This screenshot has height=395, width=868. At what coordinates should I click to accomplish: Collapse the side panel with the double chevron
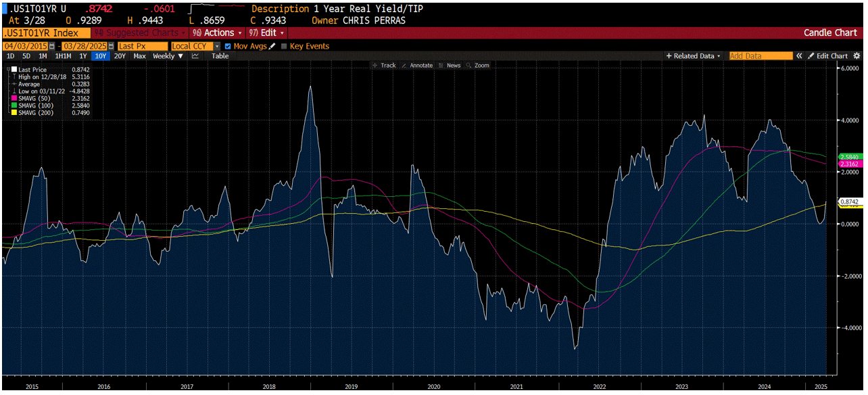click(x=799, y=55)
